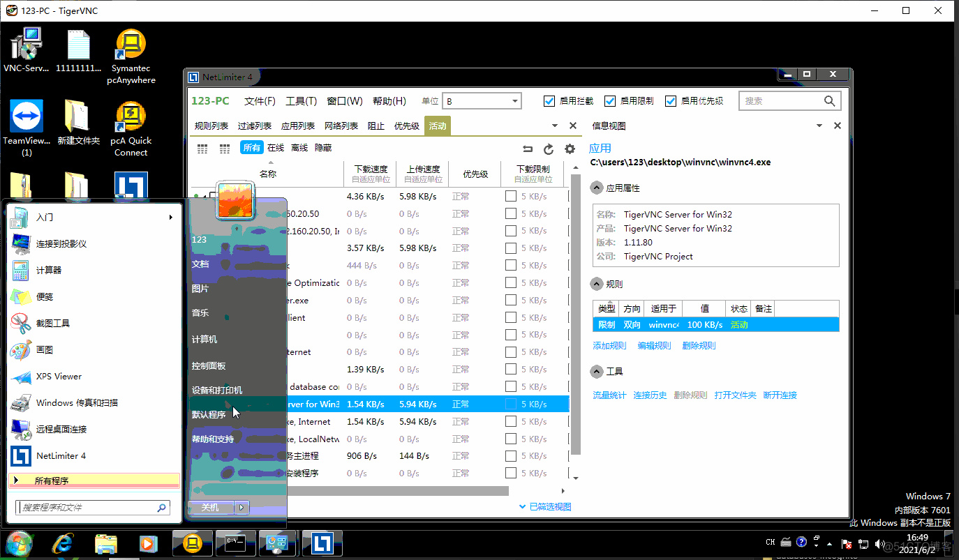Open the 窗口(W) menu
This screenshot has width=959, height=560.
[x=345, y=101]
